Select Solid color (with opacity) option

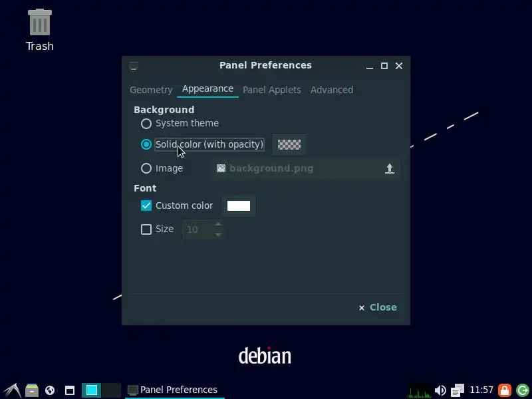click(x=203, y=144)
